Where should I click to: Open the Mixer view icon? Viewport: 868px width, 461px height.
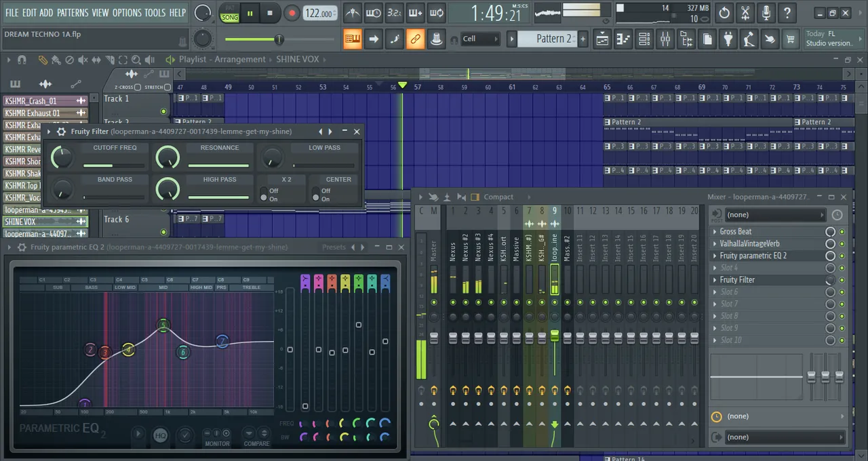pos(665,39)
